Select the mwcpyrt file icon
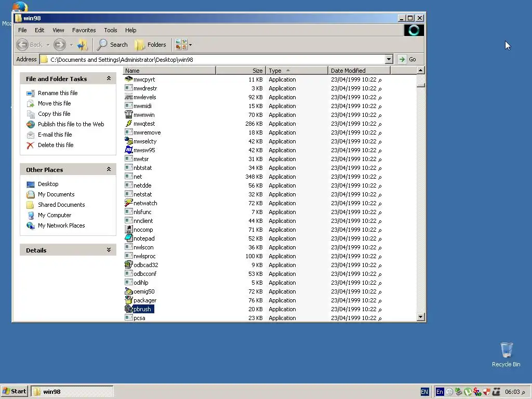This screenshot has height=399, width=532. 129,79
